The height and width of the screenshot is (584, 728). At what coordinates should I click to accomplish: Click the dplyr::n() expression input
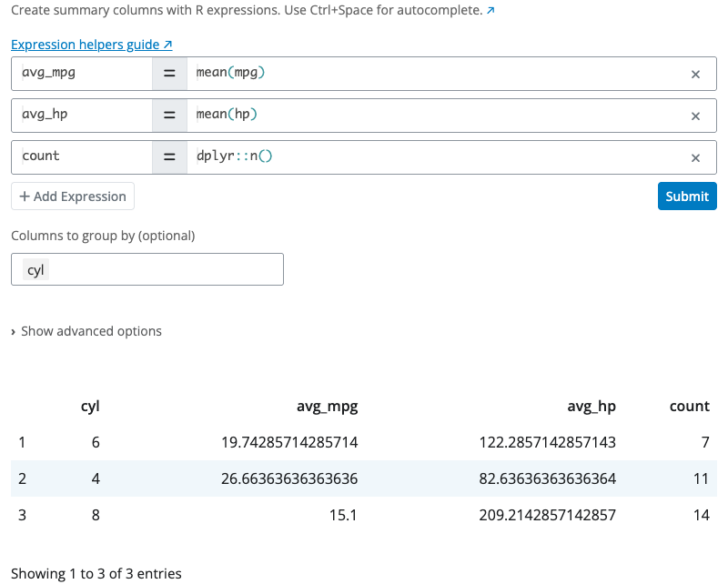[x=364, y=156]
